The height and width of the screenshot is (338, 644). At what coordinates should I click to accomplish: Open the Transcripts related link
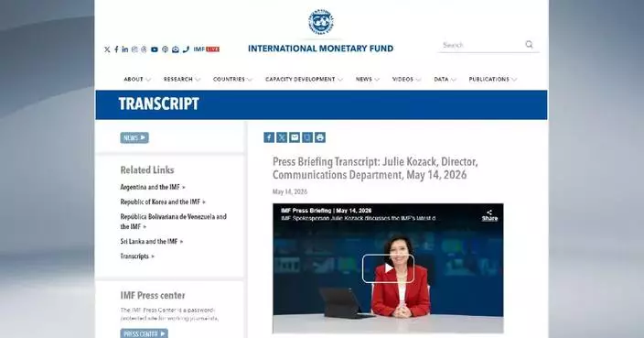pyautogui.click(x=137, y=256)
